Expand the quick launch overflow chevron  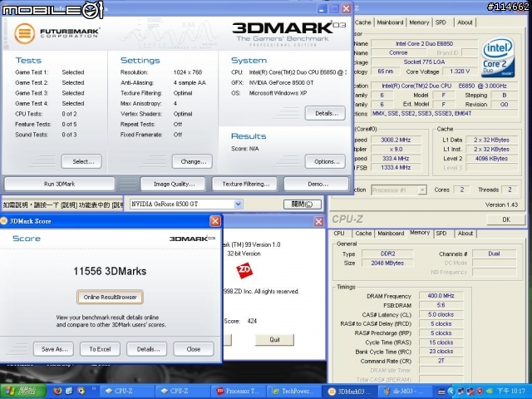[x=93, y=389]
